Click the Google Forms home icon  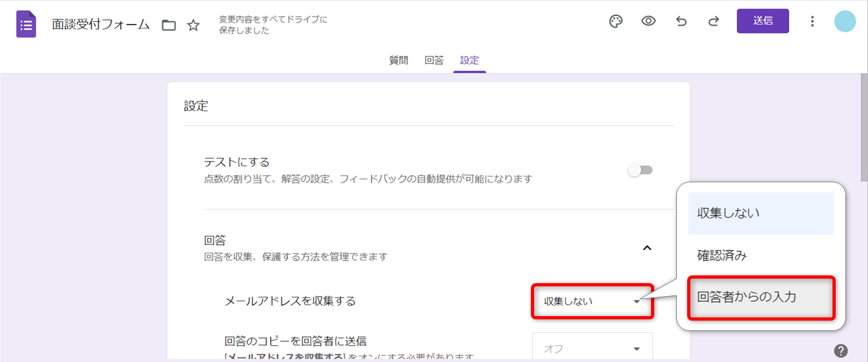pyautogui.click(x=26, y=25)
